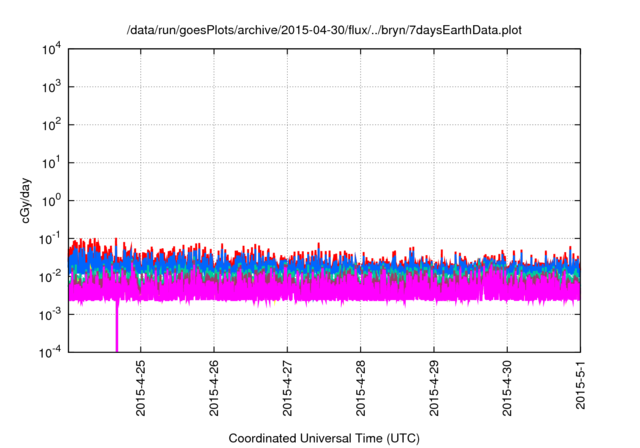This screenshot has height=448, width=640.
Task: Click the 2015-5-1 date tick label
Action: 580,385
